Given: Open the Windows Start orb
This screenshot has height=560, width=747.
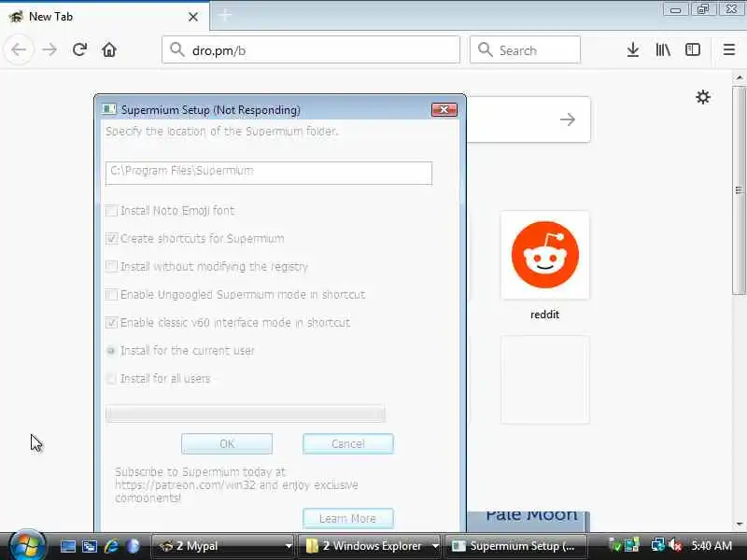Looking at the screenshot, I should point(27,545).
